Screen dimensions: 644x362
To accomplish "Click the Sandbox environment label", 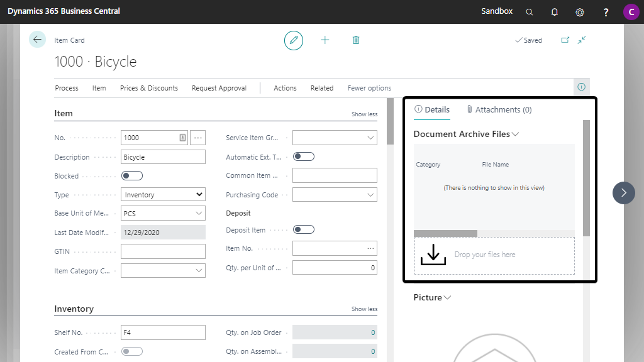I will (x=497, y=11).
